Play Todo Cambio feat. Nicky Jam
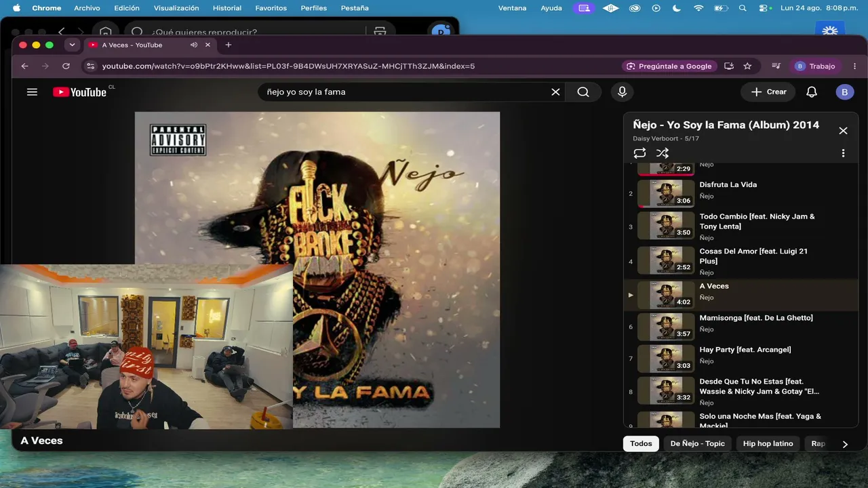The image size is (868, 488). coord(741,226)
